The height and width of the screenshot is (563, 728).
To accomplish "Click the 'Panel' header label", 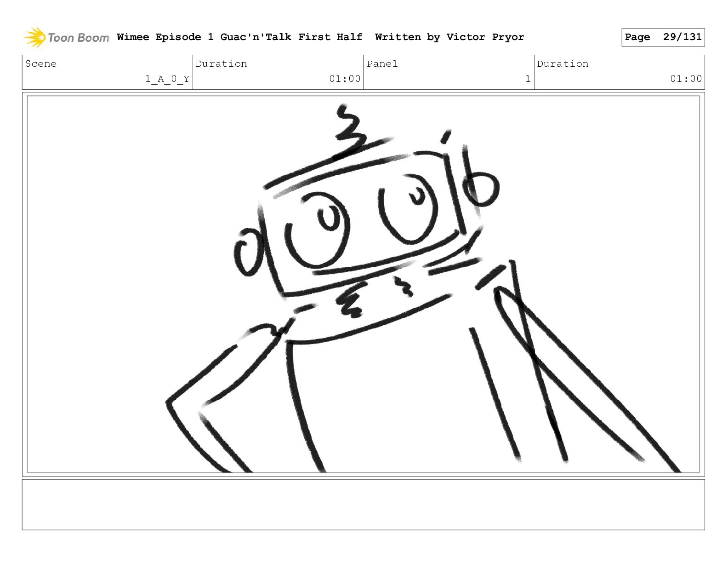I will click(x=382, y=64).
